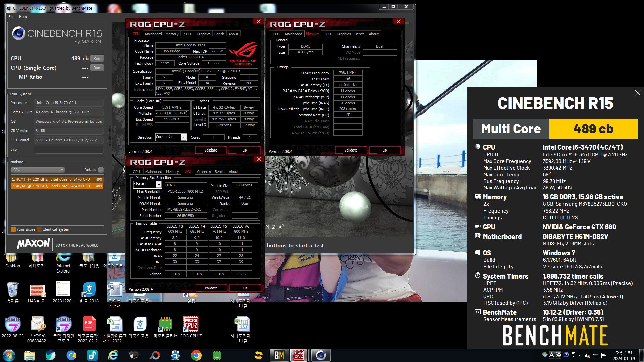The height and width of the screenshot is (362, 644).
Task: Open the red PDF file 제조물류작 on desktop
Action: pos(89,329)
